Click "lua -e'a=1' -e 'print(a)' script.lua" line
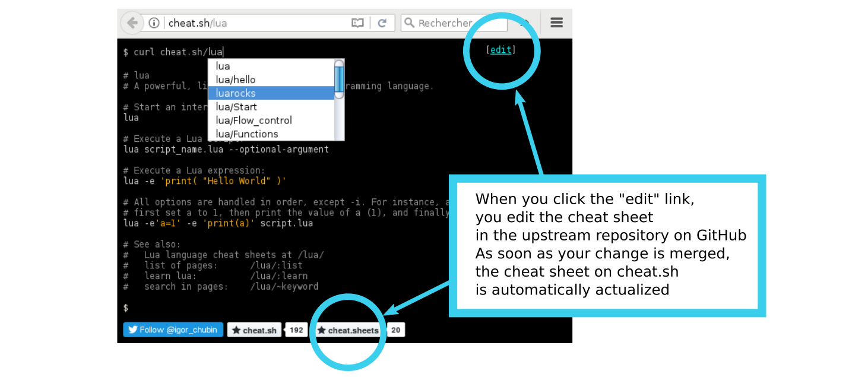The height and width of the screenshot is (377, 868). click(x=218, y=223)
